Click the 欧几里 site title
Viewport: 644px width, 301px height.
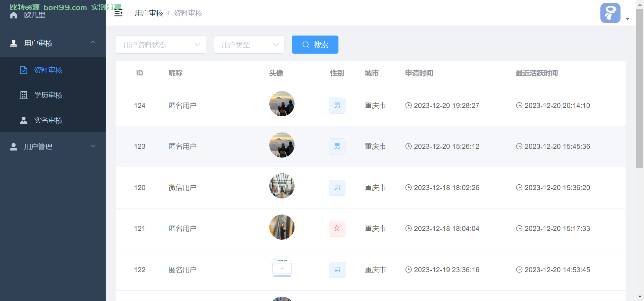35,15
